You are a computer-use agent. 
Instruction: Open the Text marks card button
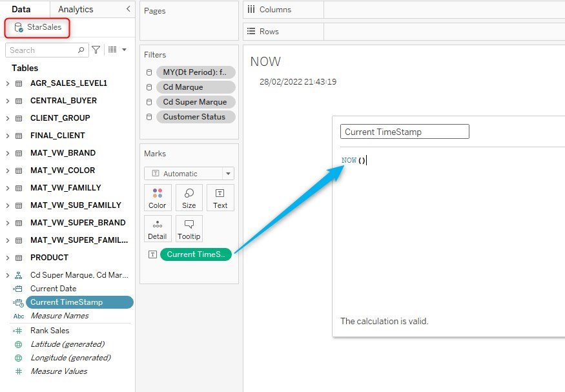pyautogui.click(x=220, y=198)
